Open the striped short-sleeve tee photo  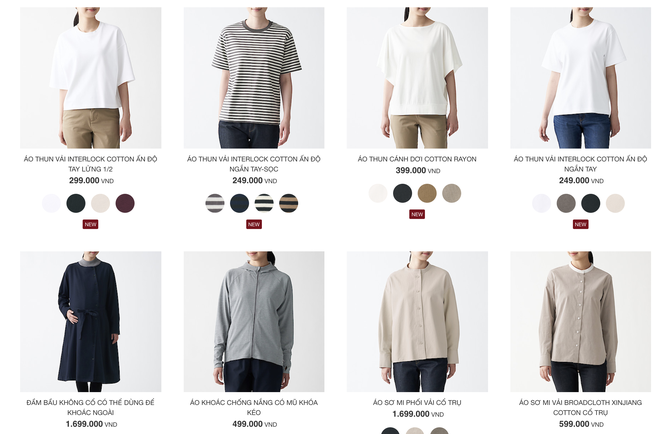(254, 77)
